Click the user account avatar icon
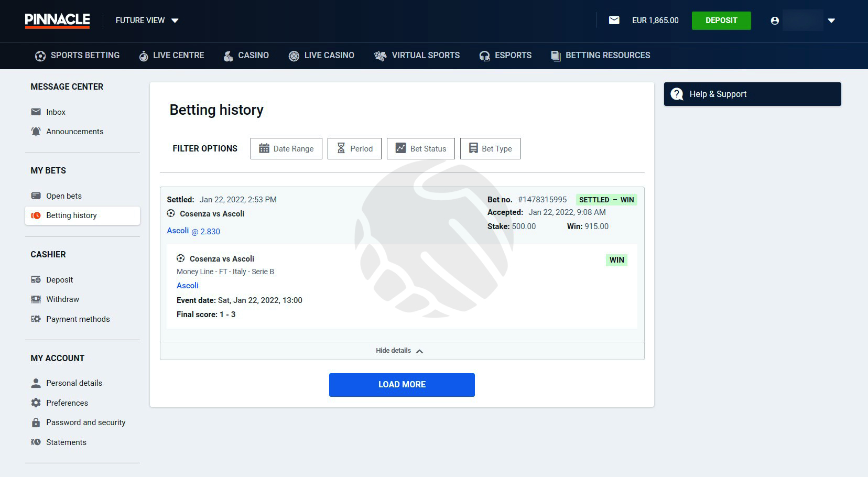Image resolution: width=868 pixels, height=477 pixels. 775,20
